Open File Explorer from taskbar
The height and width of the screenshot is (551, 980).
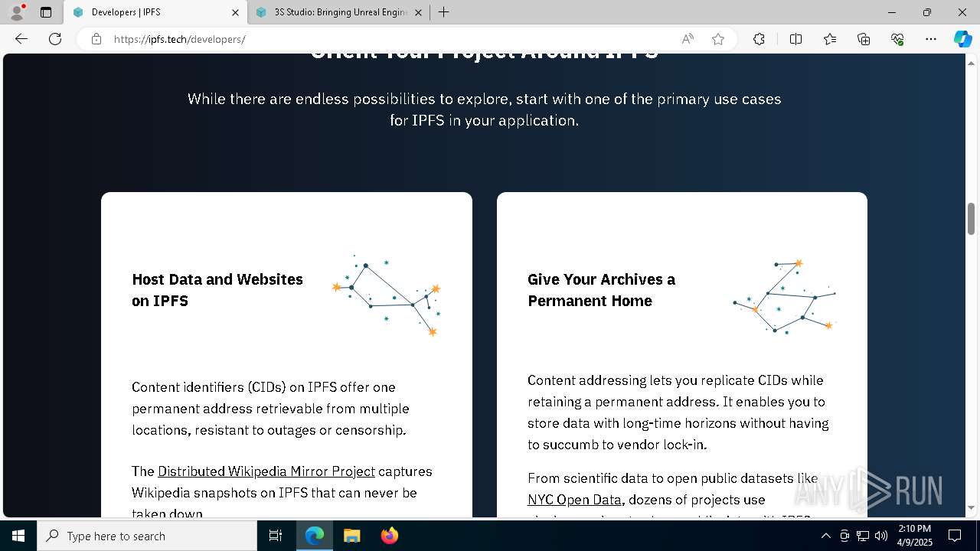(351, 536)
